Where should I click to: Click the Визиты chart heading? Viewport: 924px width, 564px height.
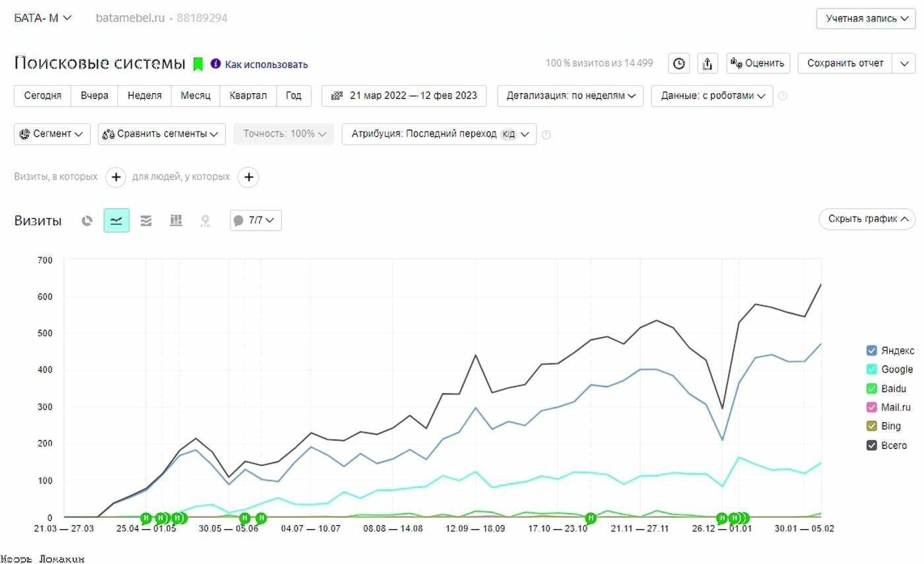click(x=38, y=221)
